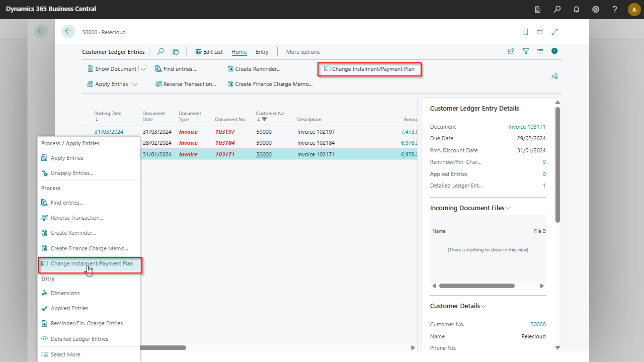Expand the page to full width

(x=555, y=32)
